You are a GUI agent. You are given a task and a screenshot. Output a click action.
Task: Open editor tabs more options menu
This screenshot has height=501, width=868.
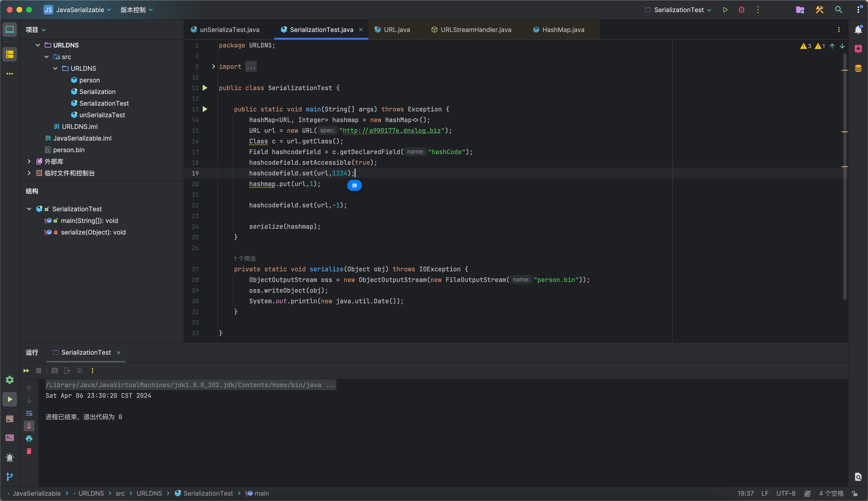point(839,30)
